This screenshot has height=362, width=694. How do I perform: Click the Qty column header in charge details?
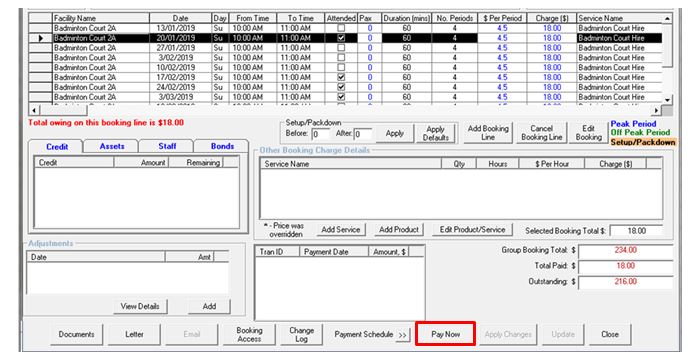[x=459, y=164]
